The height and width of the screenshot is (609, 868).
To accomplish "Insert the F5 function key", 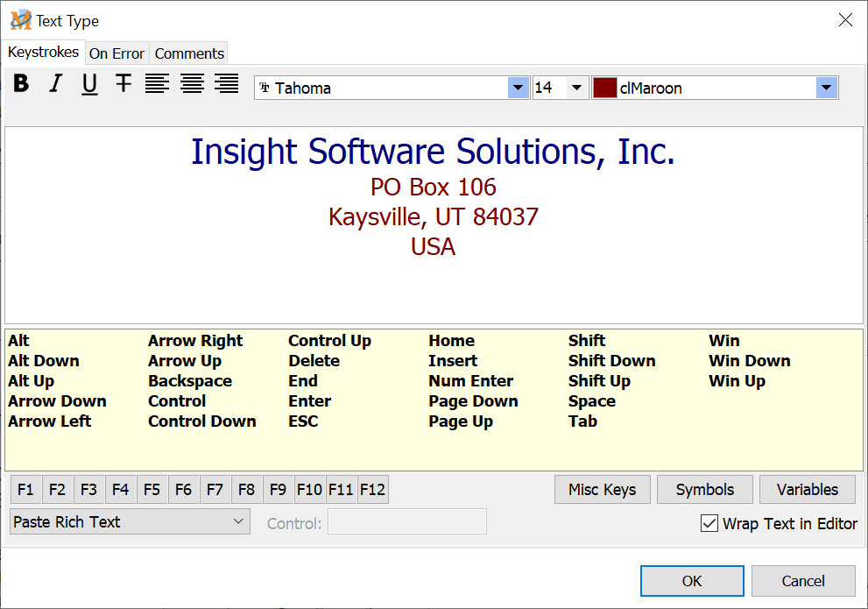I will pyautogui.click(x=152, y=490).
